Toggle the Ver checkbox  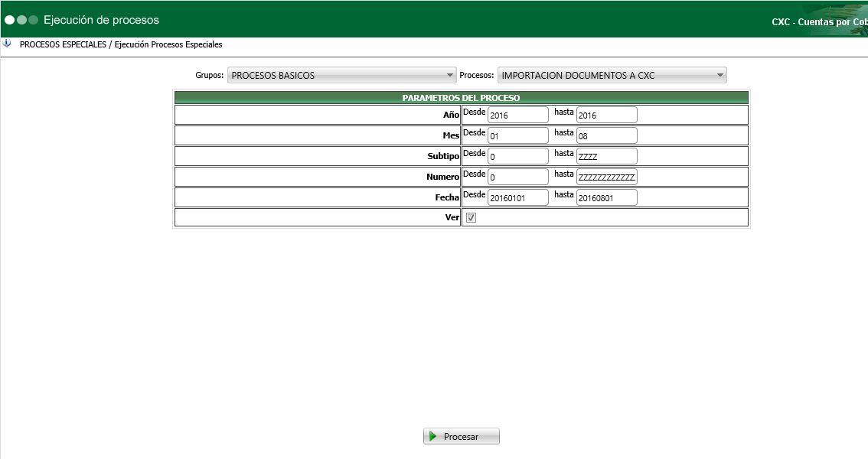click(x=471, y=217)
